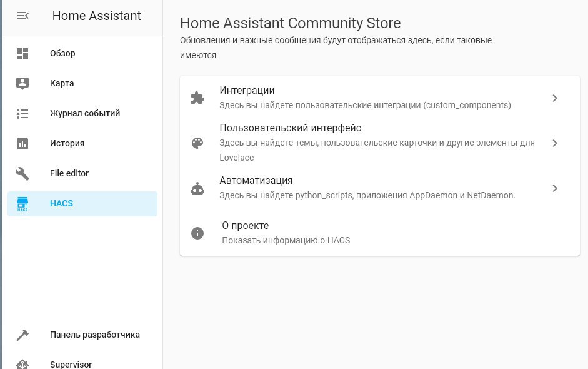Screen dimensions: 588x369
Task: Expand Пользовательский интерфейс with the chevron
Action: point(555,143)
